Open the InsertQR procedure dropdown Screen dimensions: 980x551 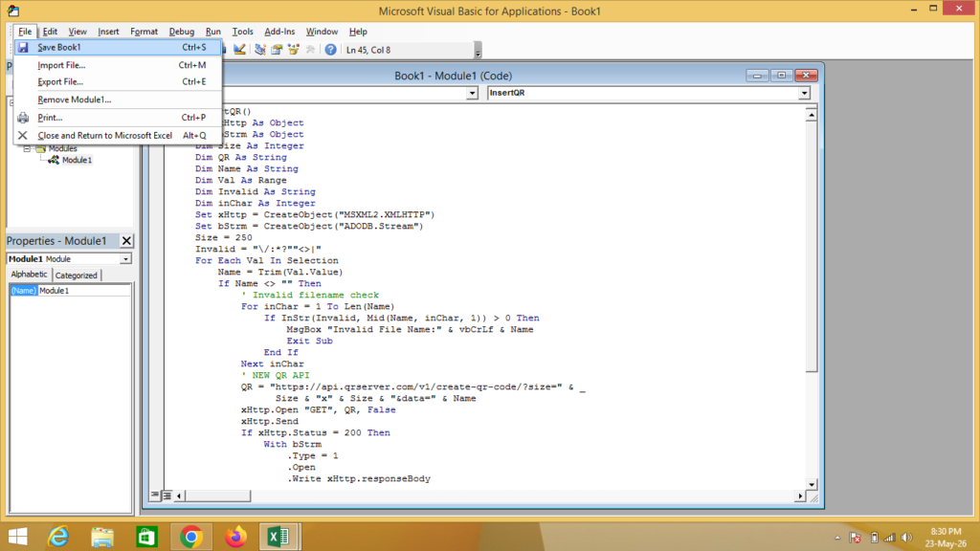pyautogui.click(x=804, y=93)
